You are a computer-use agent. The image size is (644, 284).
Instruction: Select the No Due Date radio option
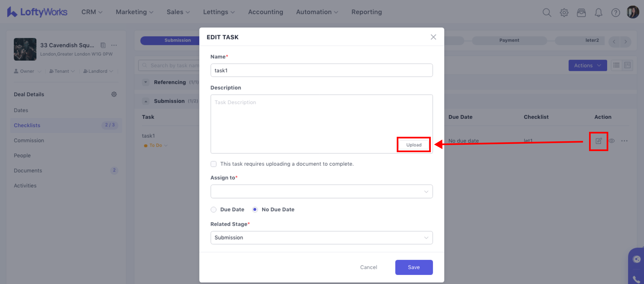(x=255, y=210)
